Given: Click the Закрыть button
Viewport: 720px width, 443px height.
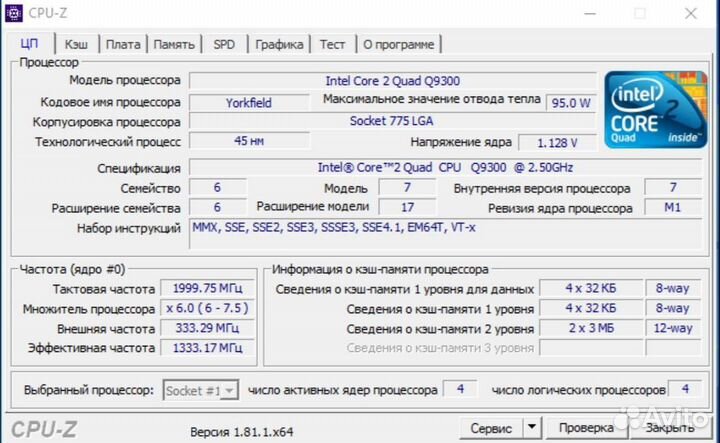Looking at the screenshot, I should [x=670, y=427].
